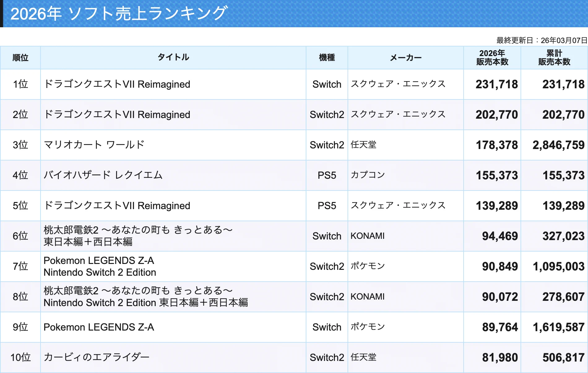
Task: Click the 178,378 sales value
Action: (x=497, y=145)
